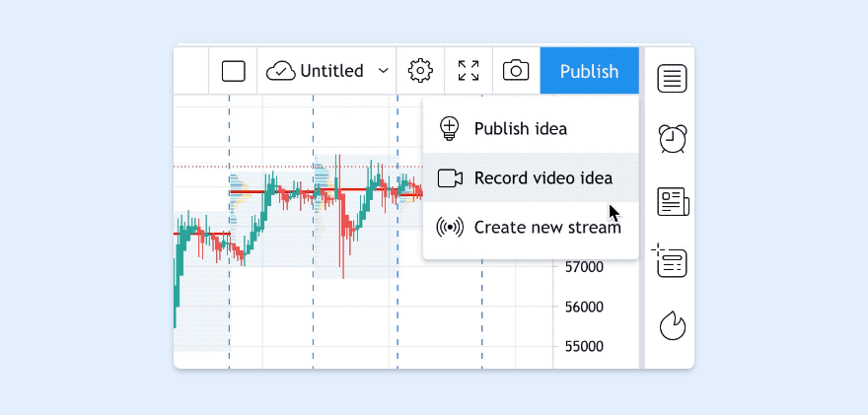Viewport: 868px width, 415px height.
Task: Enter fullscreen mode via the arrows icon
Action: (469, 71)
